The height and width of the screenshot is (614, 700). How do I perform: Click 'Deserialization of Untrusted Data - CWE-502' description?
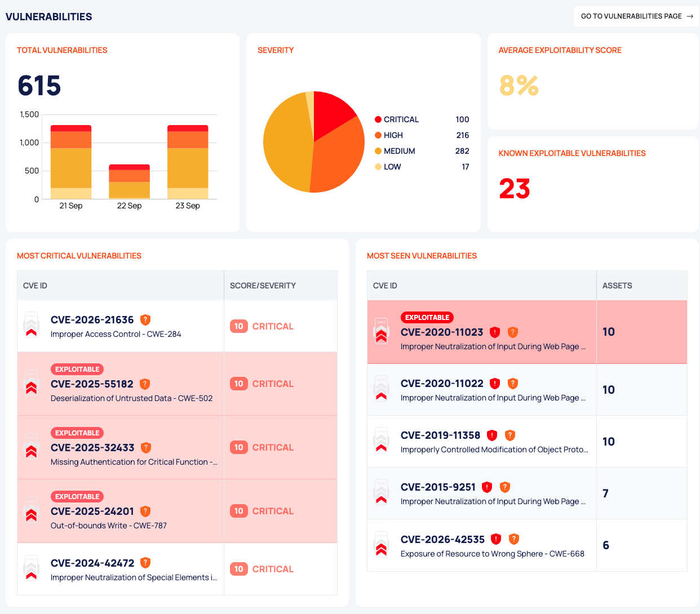point(131,398)
